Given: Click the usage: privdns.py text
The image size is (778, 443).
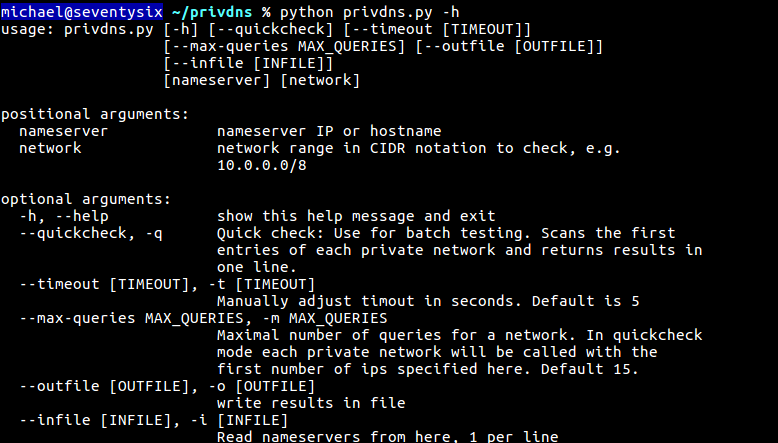Looking at the screenshot, I should coord(77,29).
